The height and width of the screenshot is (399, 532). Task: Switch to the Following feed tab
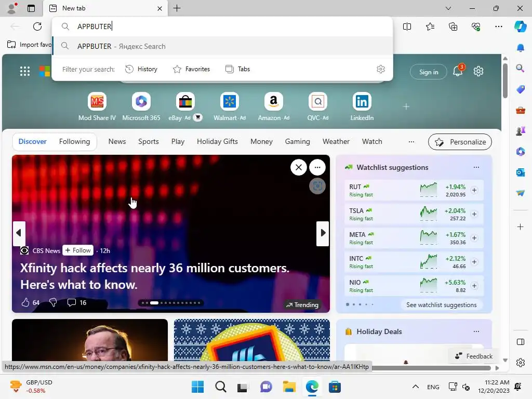(x=74, y=141)
